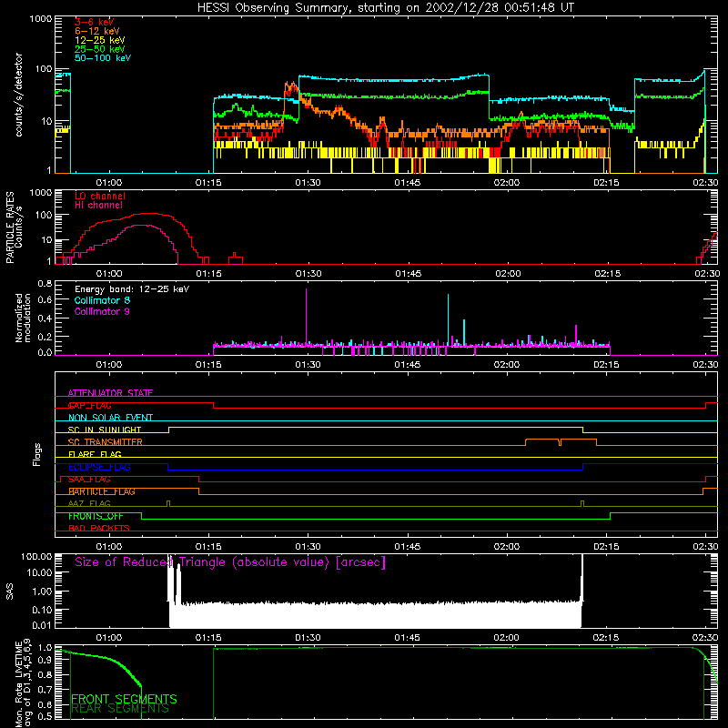The image size is (728, 728).
Task: Select the green '25-50 keV' legend label
Action: pos(100,49)
